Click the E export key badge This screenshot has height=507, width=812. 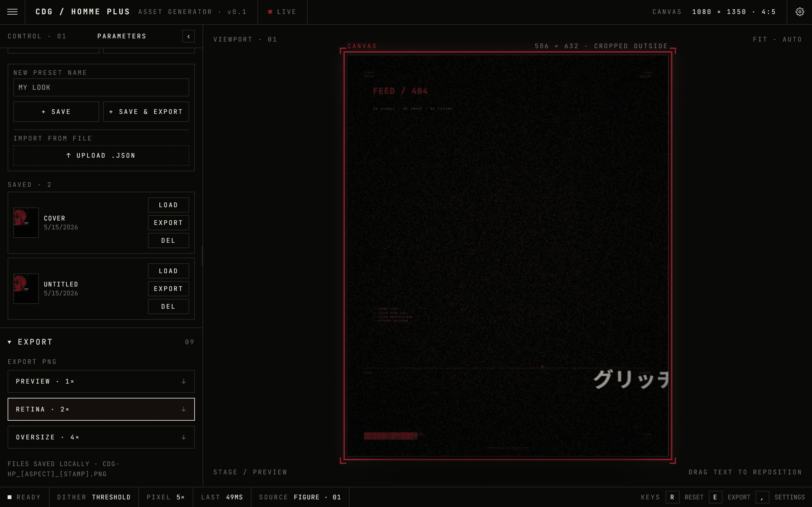pyautogui.click(x=715, y=497)
